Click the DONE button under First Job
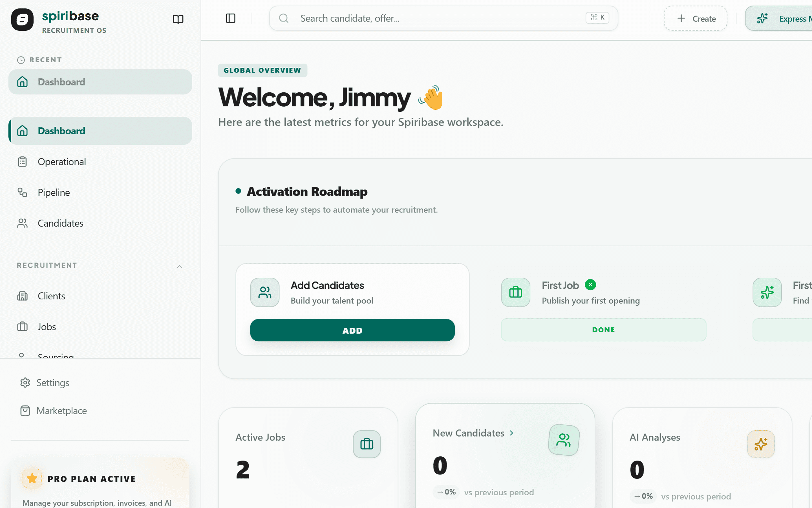Image resolution: width=812 pixels, height=508 pixels. coord(604,330)
